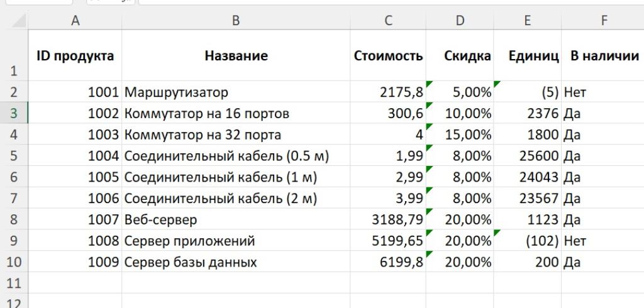Select the "Название" header cell

point(236,56)
